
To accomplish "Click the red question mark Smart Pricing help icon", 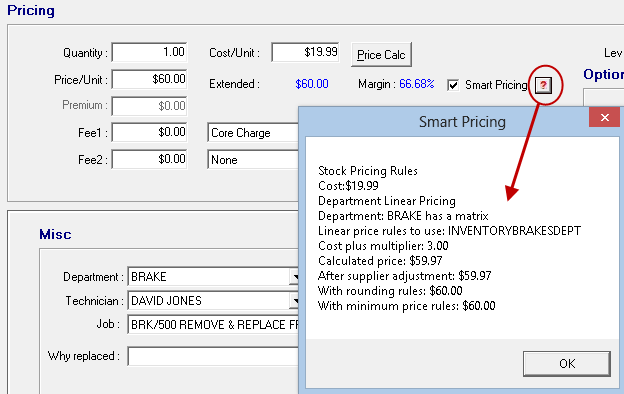I will coord(543,85).
